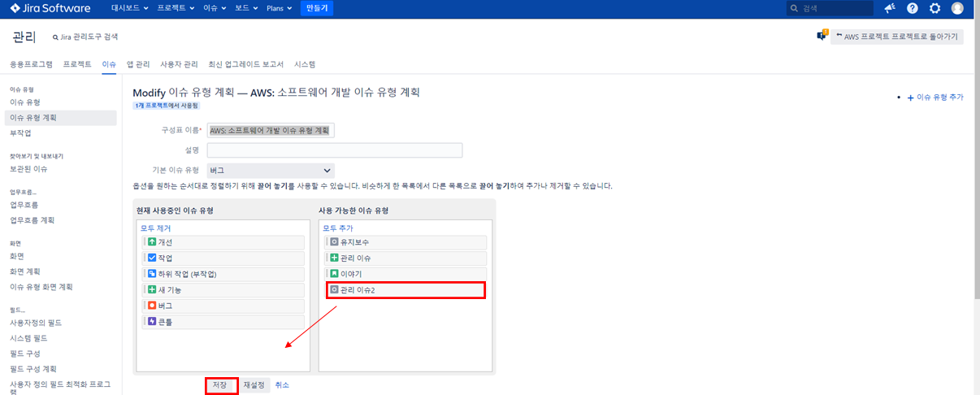Image resolution: width=980 pixels, height=395 pixels.
Task: Click 이슈 유형 추가 link
Action: coord(934,97)
